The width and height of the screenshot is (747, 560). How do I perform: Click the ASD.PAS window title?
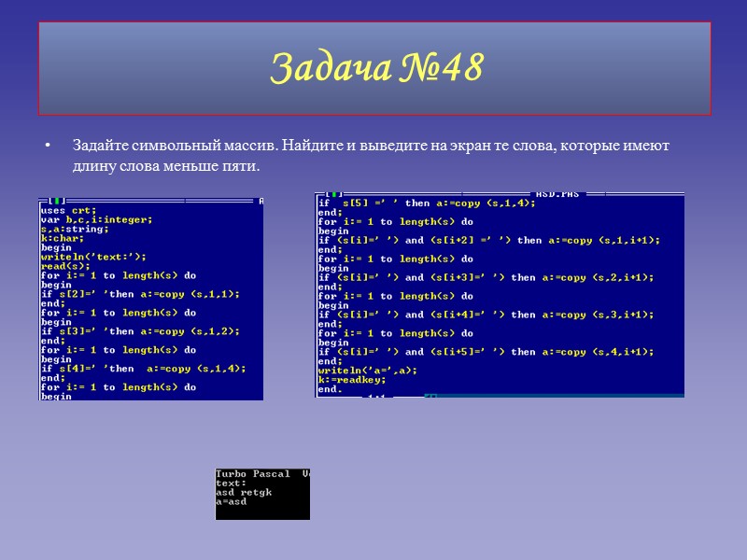pyautogui.click(x=557, y=194)
